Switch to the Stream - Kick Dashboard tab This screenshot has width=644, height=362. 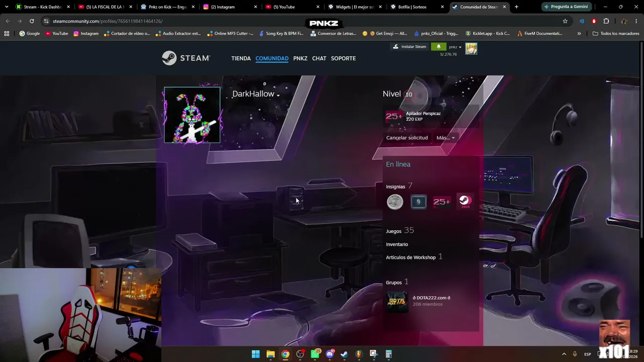(42, 7)
